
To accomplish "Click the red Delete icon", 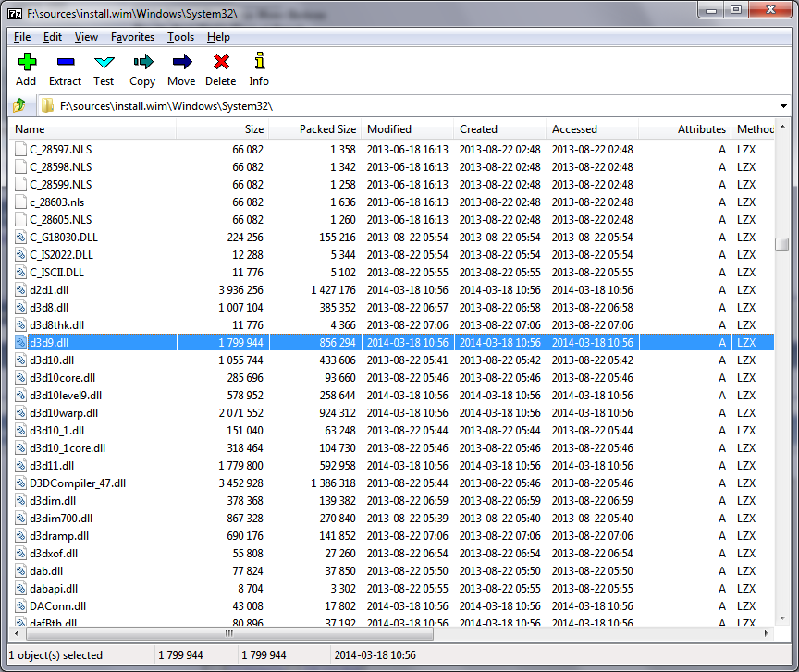I will [x=220, y=63].
